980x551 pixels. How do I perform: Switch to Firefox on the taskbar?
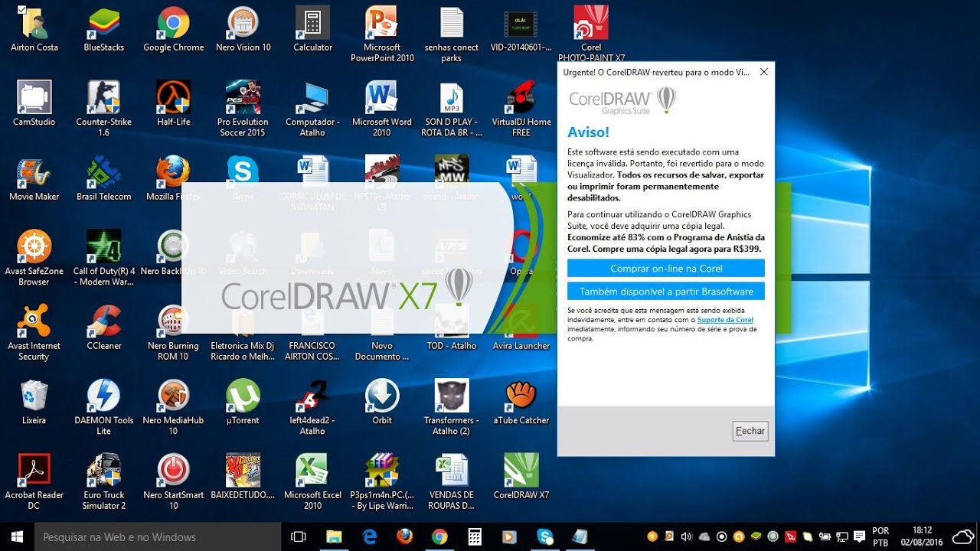pyautogui.click(x=404, y=536)
